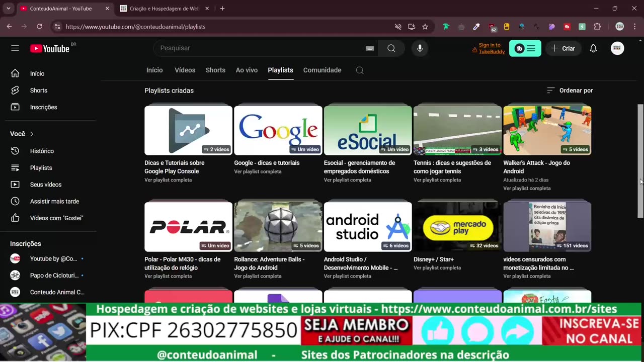Click the page vertical scrollbar
Screen dimensions: 644x362
(x=640, y=161)
